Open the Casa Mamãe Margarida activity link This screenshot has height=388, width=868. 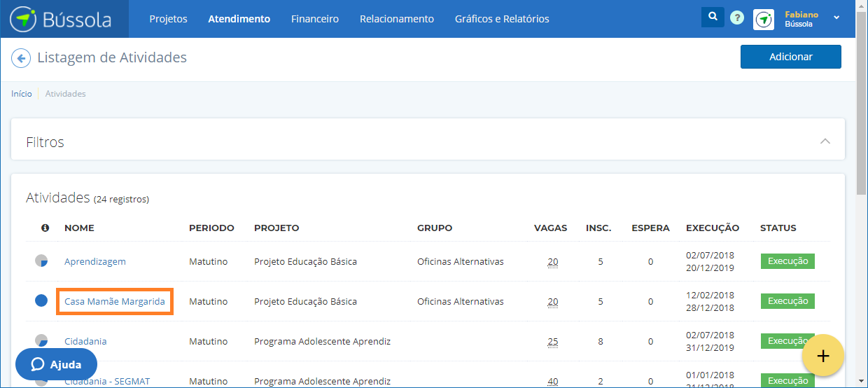[x=115, y=302]
